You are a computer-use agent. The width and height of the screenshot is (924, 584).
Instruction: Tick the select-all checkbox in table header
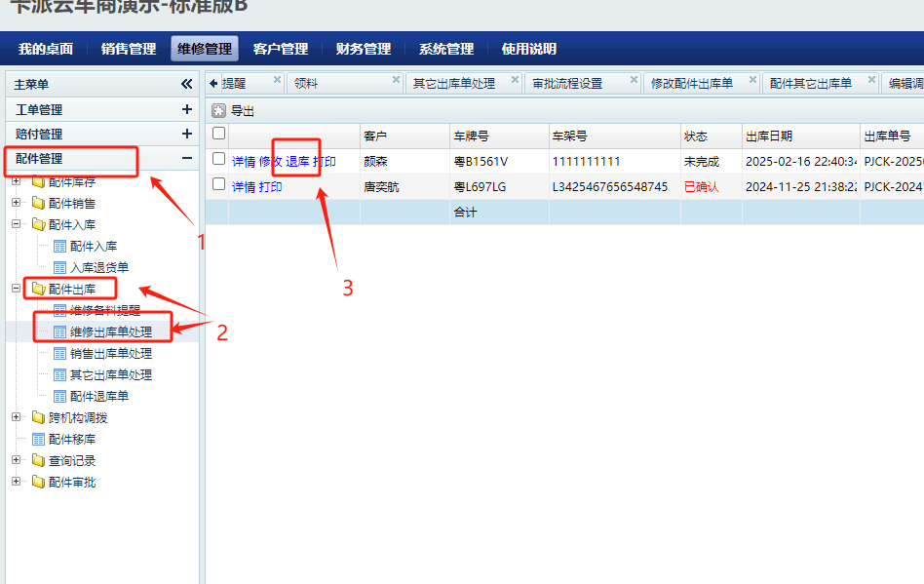[219, 134]
